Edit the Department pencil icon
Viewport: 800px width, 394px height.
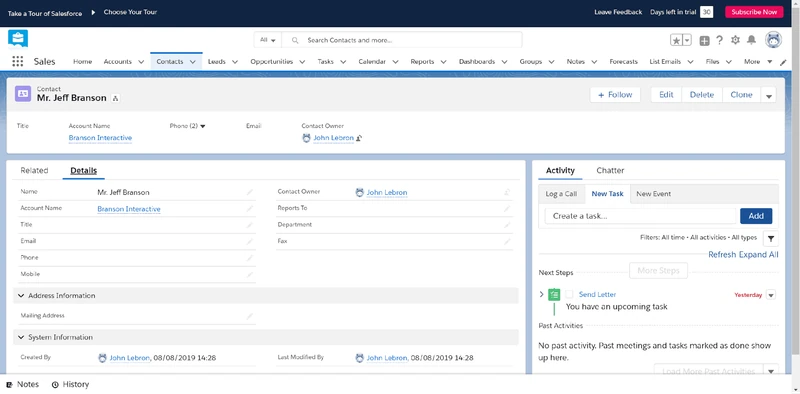pyautogui.click(x=507, y=225)
